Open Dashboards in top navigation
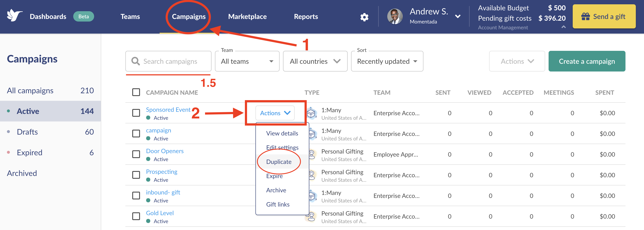The height and width of the screenshot is (230, 644). [x=48, y=17]
